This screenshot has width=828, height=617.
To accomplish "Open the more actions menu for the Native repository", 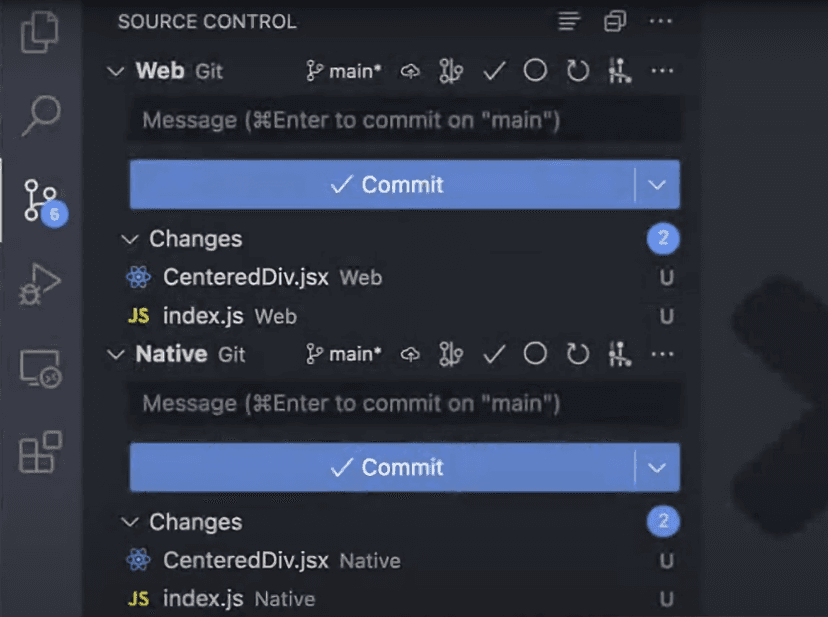I will pos(660,354).
